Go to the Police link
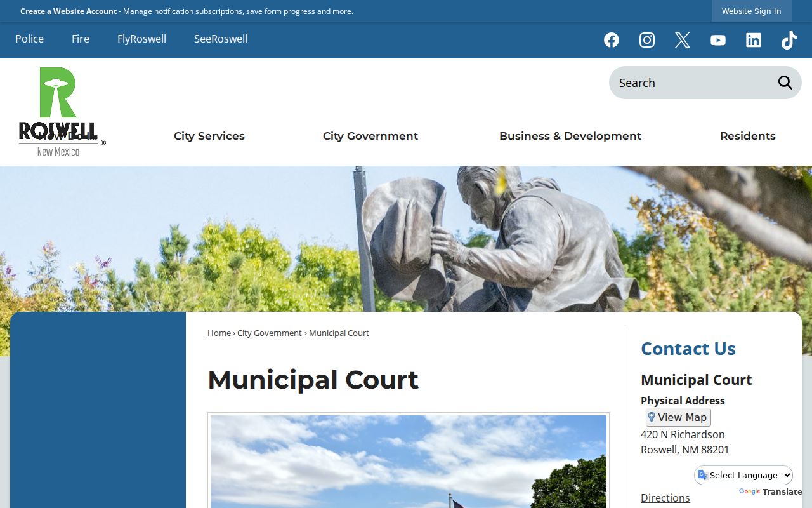Image resolution: width=812 pixels, height=508 pixels. click(x=30, y=39)
